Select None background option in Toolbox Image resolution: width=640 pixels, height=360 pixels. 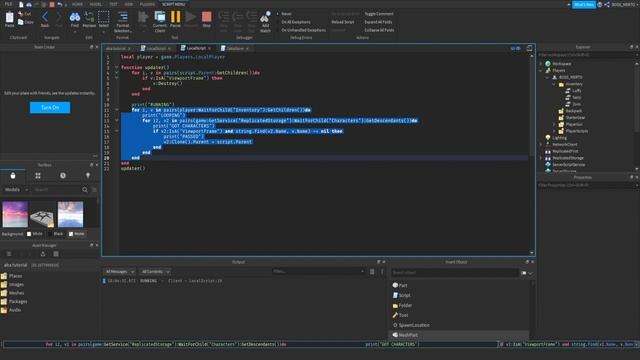point(76,234)
